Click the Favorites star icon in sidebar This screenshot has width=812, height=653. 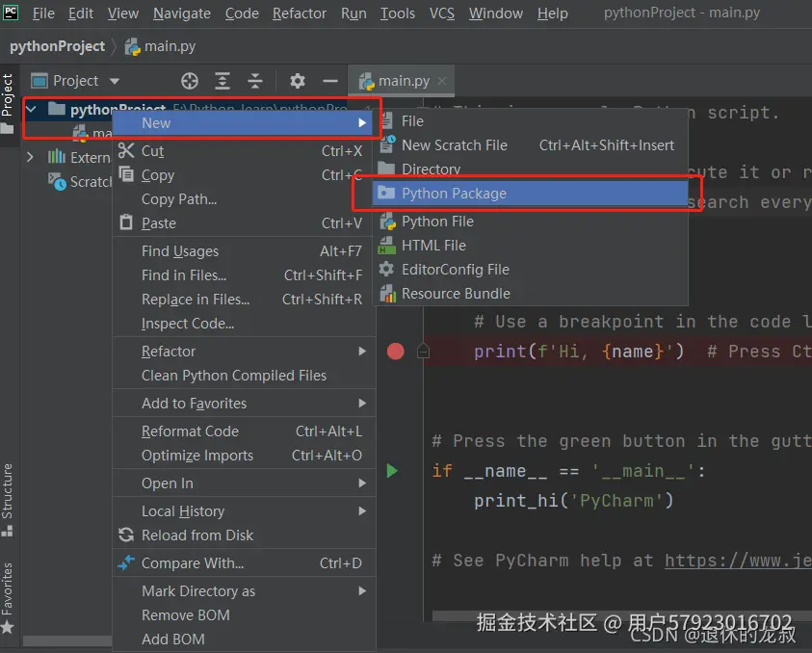click(8, 628)
